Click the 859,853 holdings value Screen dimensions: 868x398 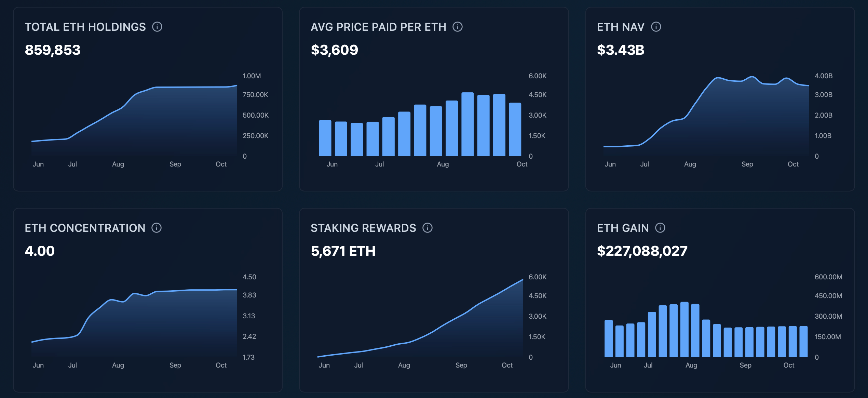pos(53,50)
